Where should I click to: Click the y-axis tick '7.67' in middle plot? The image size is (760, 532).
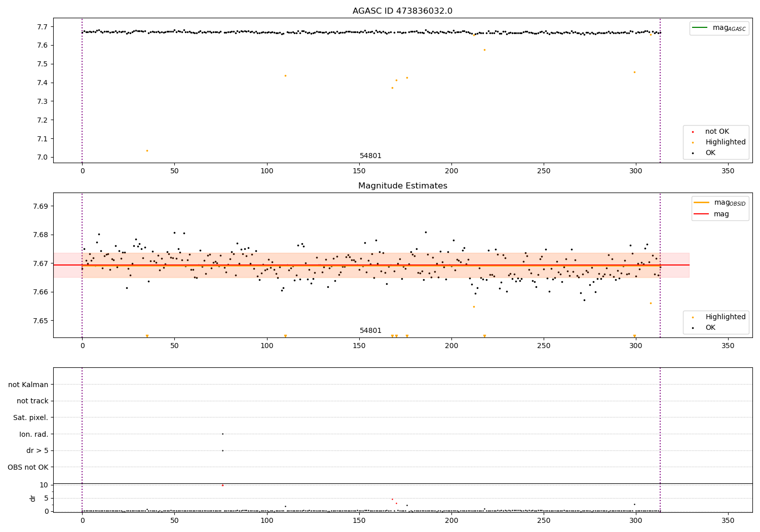click(41, 263)
